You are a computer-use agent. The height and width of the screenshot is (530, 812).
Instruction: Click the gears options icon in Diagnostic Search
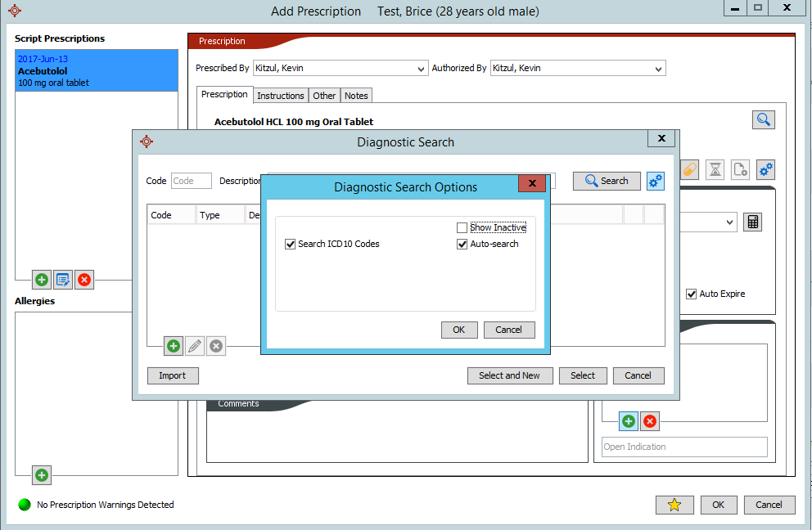click(x=655, y=181)
